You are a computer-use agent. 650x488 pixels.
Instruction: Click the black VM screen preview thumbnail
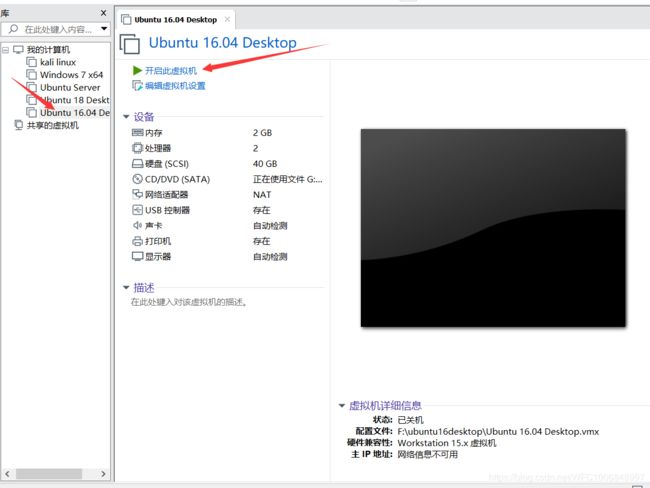493,228
